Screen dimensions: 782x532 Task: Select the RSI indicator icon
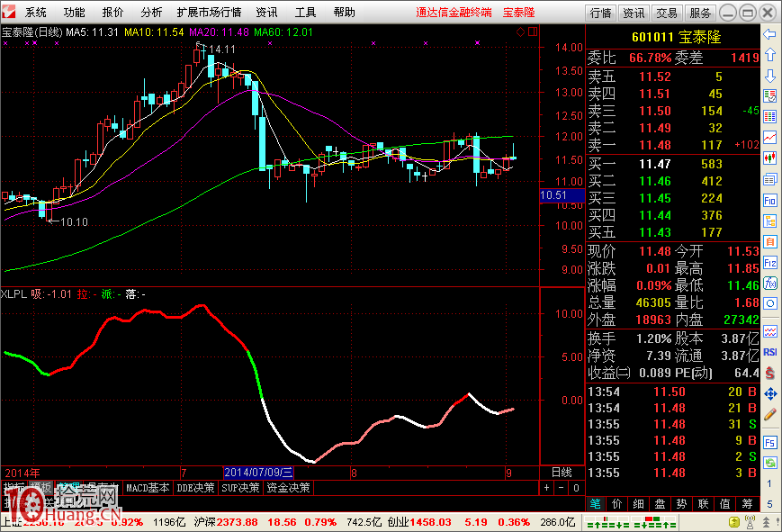[x=770, y=352]
